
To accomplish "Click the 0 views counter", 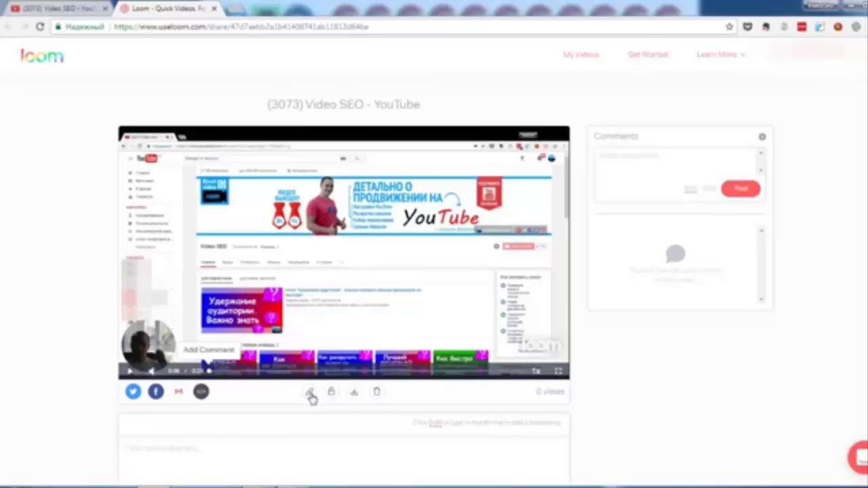I will coord(550,391).
